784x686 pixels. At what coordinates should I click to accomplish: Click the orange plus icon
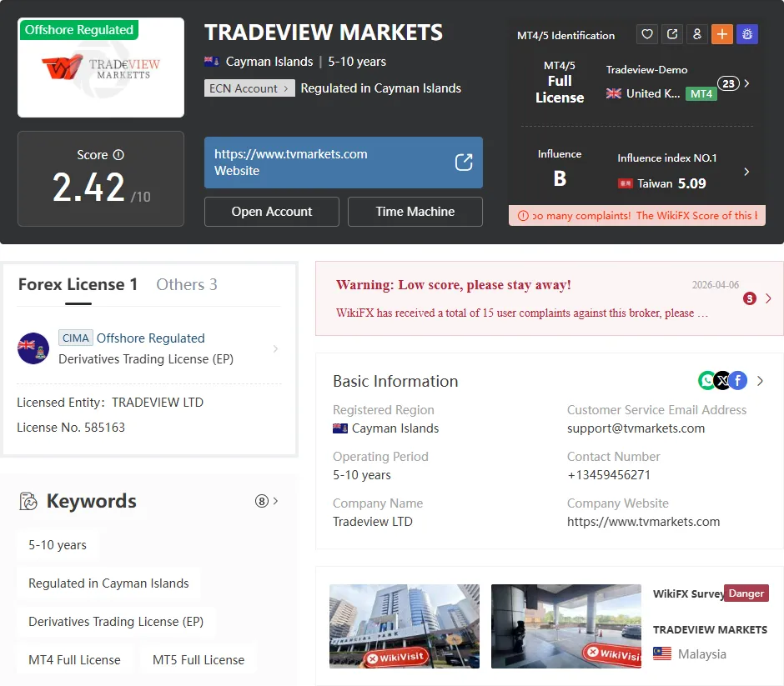click(722, 34)
